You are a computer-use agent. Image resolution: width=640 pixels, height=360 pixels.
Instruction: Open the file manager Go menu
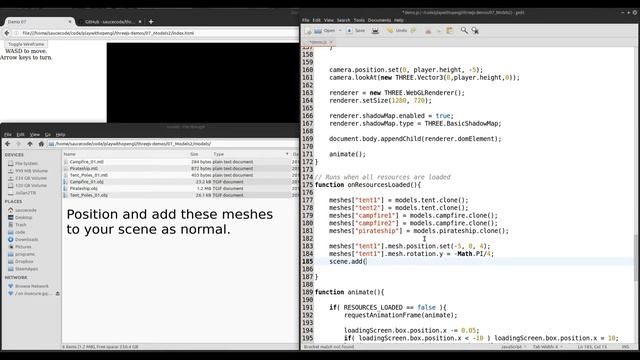coord(48,134)
